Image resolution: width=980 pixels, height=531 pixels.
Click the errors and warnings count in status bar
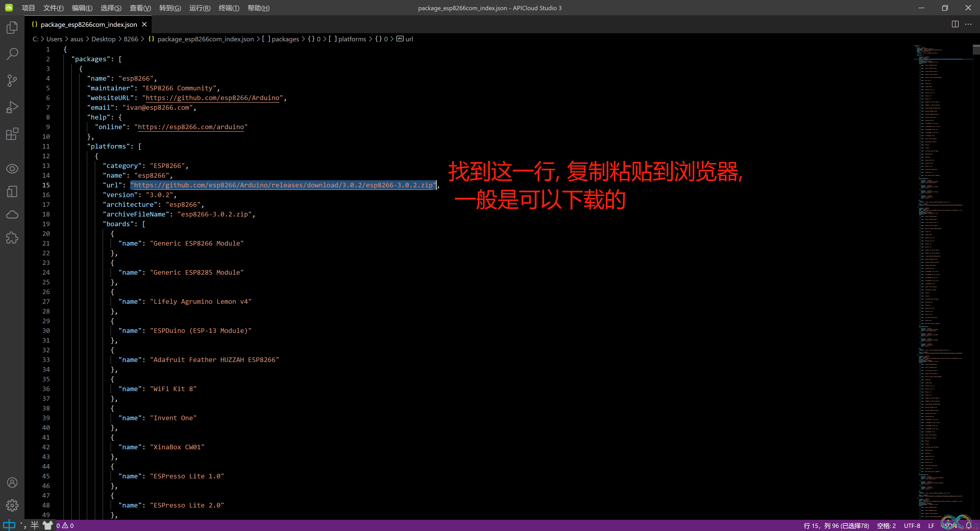click(65, 526)
